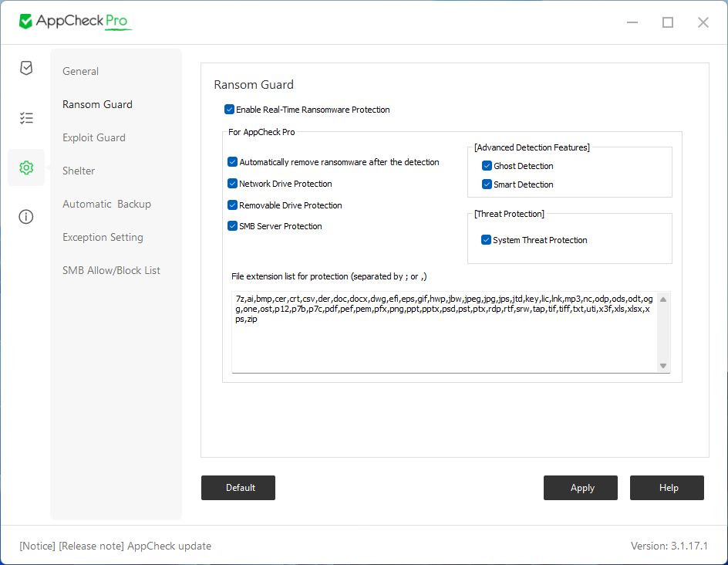Viewport: 728px width, 565px height.
Task: Toggle System Threat Protection checkbox
Action: [486, 240]
